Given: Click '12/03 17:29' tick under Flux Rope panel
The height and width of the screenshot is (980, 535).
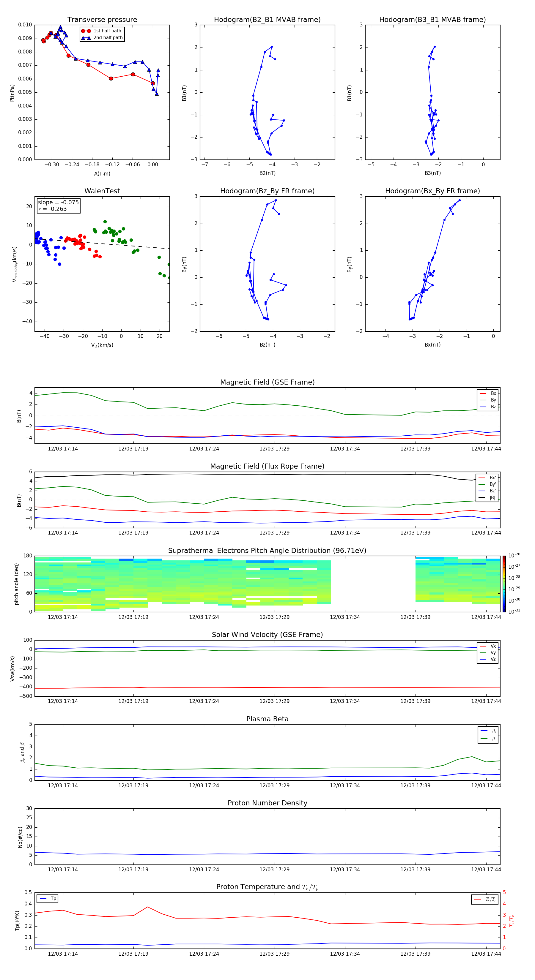Looking at the screenshot, I should pos(275,533).
